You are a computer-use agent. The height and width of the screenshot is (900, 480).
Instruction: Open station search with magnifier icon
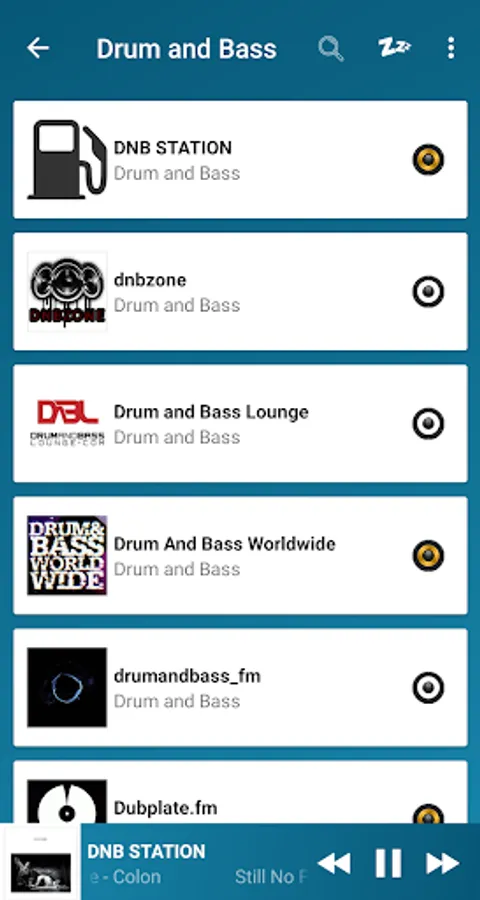[331, 49]
